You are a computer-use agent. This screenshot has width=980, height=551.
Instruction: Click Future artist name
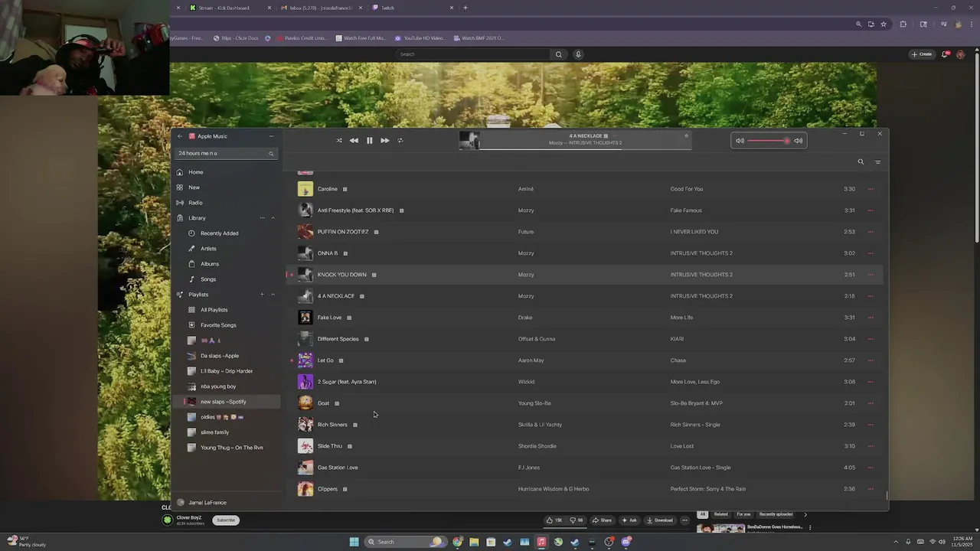526,232
